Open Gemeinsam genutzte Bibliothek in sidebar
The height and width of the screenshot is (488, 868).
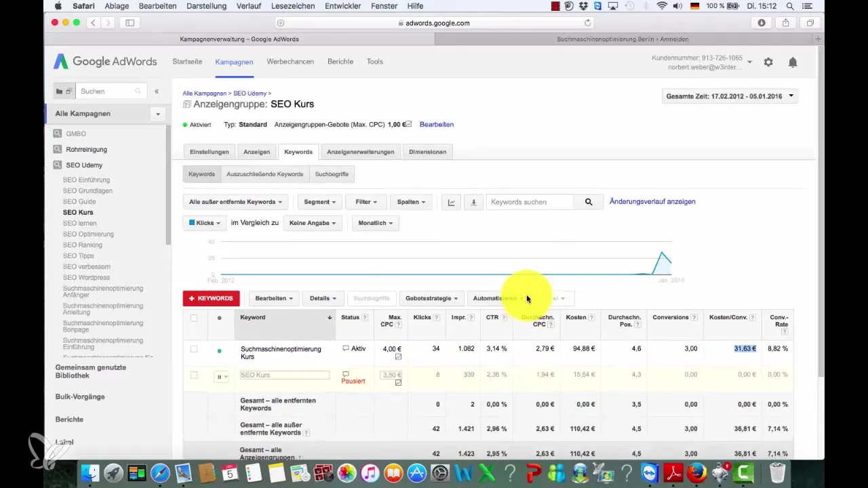tap(91, 371)
